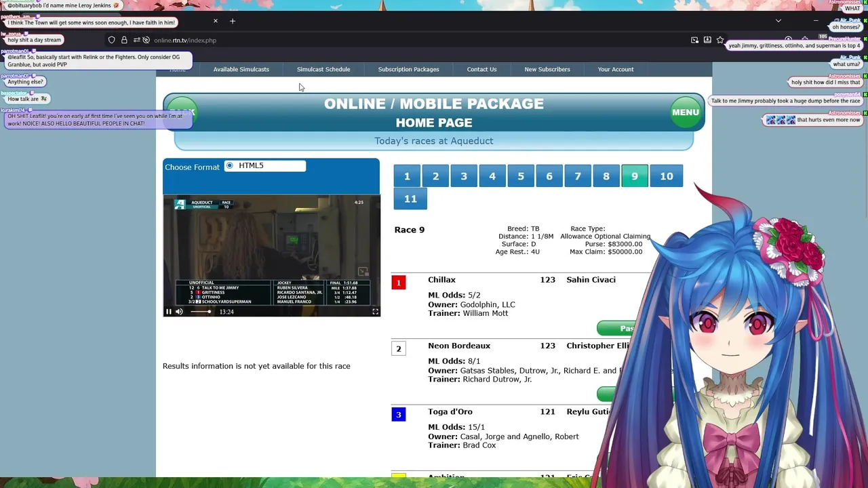Click the white number 2 saddle cloth
868x488 pixels.
(x=399, y=348)
